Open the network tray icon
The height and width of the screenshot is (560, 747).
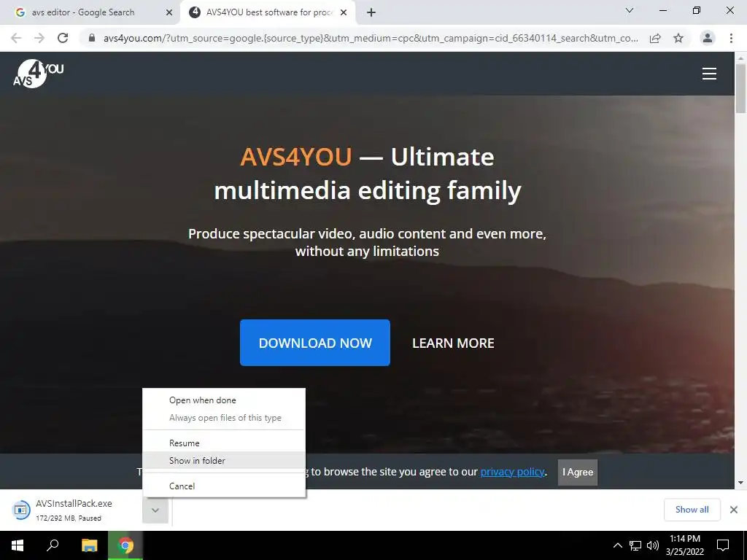pos(635,545)
